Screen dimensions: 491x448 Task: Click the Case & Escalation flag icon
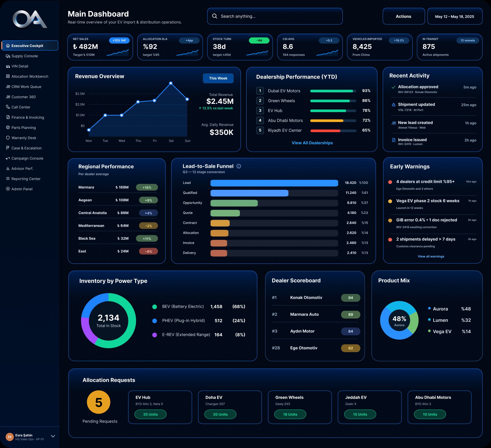point(8,148)
